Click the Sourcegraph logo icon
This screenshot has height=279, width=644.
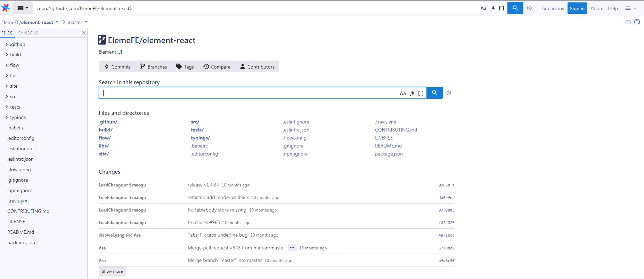tap(6, 8)
